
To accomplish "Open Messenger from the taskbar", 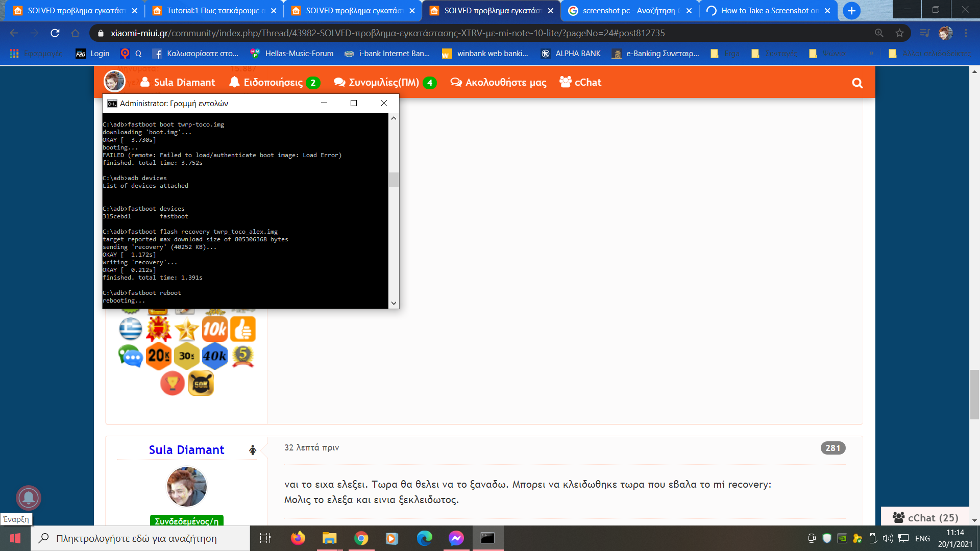I will [x=456, y=538].
